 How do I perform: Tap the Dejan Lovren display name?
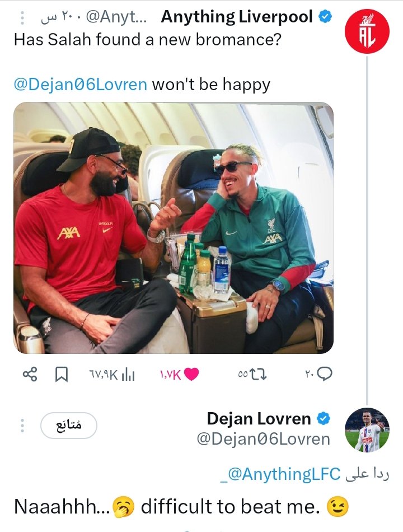259,418
